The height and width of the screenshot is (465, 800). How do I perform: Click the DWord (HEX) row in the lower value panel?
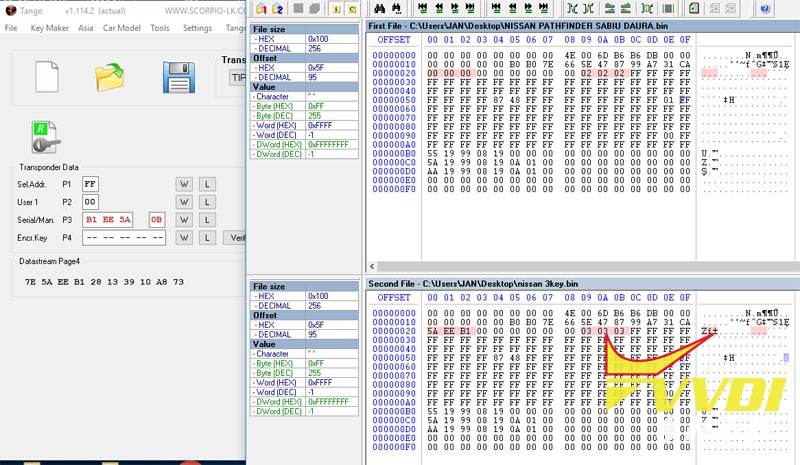pos(304,402)
